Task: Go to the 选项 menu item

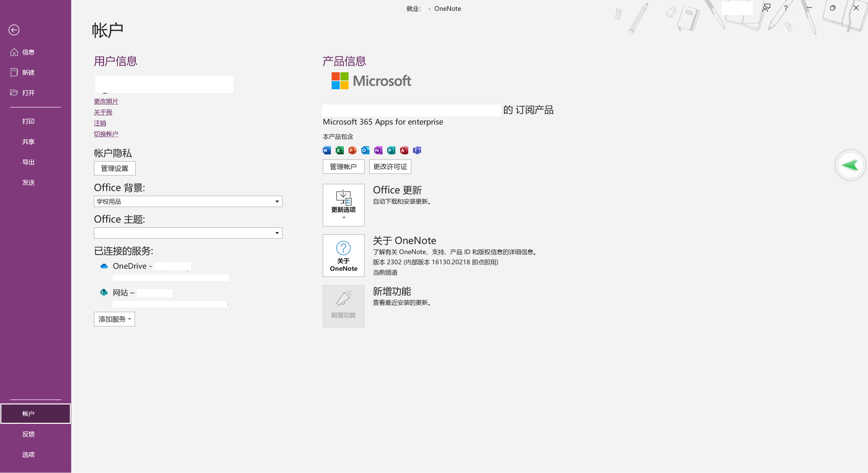Action: [x=28, y=455]
